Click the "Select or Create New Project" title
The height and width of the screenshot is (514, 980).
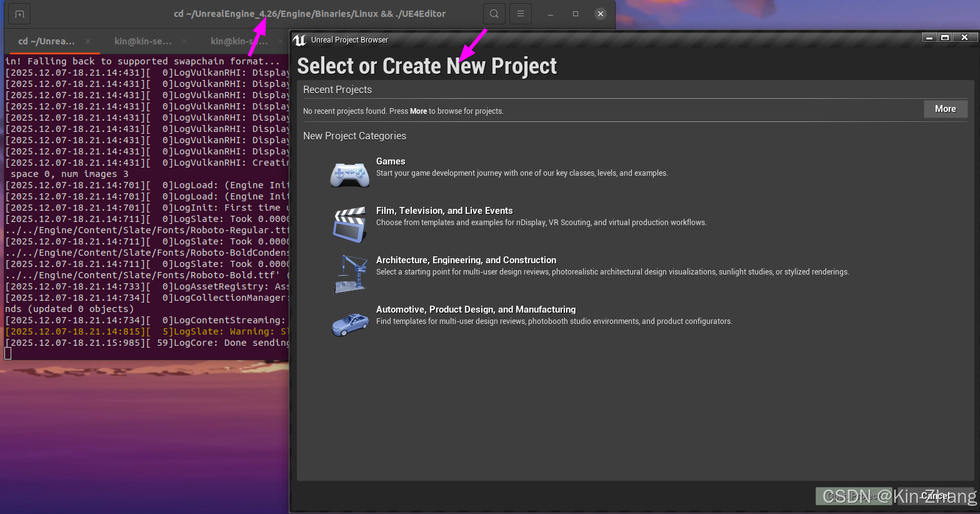427,66
